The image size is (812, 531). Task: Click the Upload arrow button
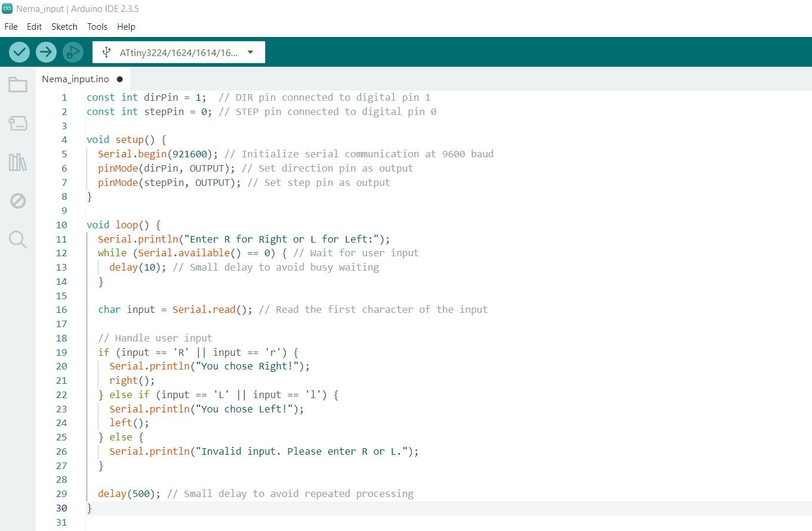[46, 52]
